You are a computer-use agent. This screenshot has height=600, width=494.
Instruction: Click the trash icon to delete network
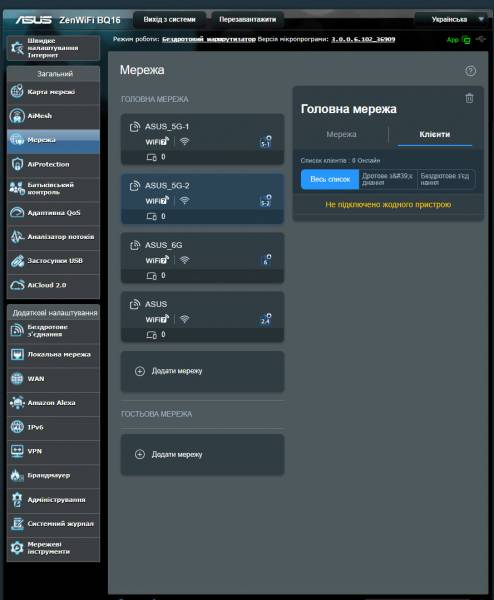pos(469,98)
